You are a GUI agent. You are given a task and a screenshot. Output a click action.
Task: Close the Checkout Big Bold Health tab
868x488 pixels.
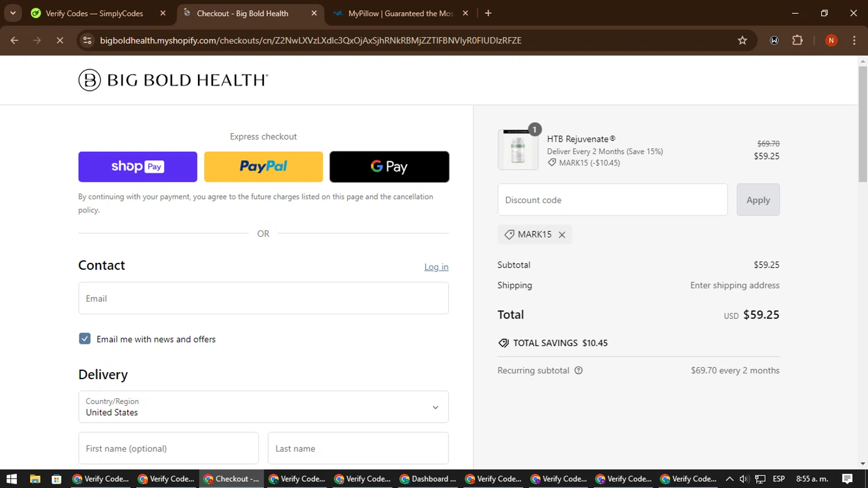(314, 13)
